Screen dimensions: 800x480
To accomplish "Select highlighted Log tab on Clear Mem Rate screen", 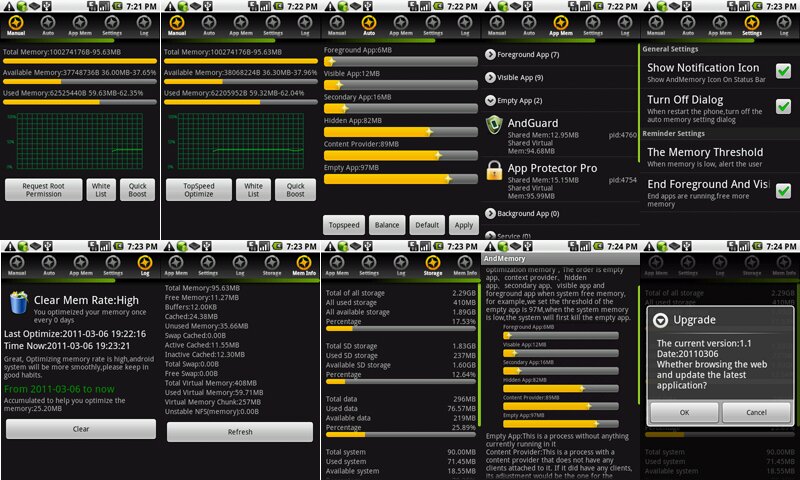I will pos(145,266).
